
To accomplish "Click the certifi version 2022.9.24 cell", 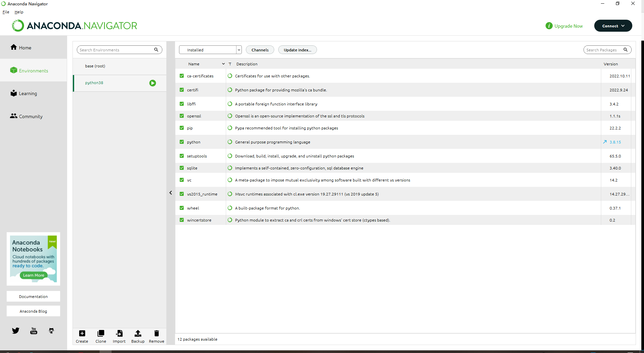I will (x=619, y=90).
